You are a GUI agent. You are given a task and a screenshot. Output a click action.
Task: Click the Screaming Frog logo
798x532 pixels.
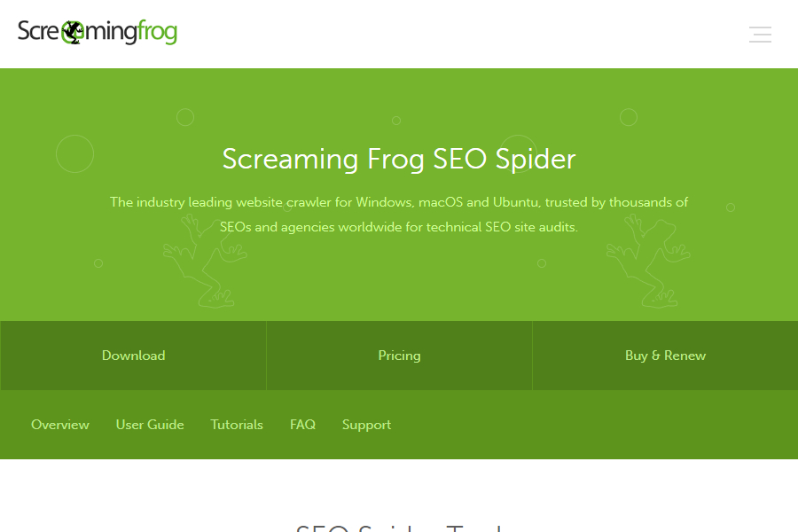pos(98,32)
